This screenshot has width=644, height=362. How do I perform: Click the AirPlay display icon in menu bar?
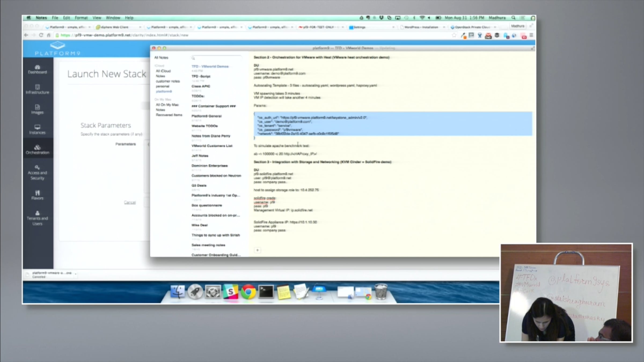pos(398,18)
